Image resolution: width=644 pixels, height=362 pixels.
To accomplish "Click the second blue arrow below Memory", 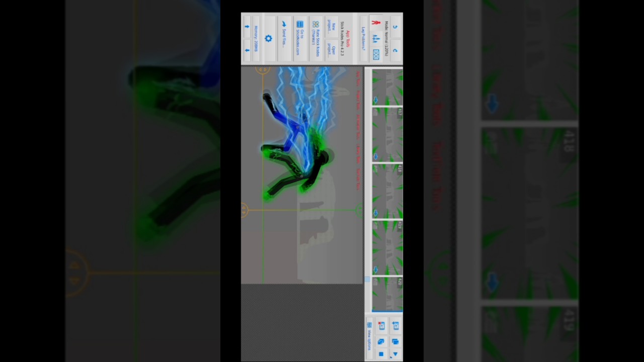I will [247, 50].
